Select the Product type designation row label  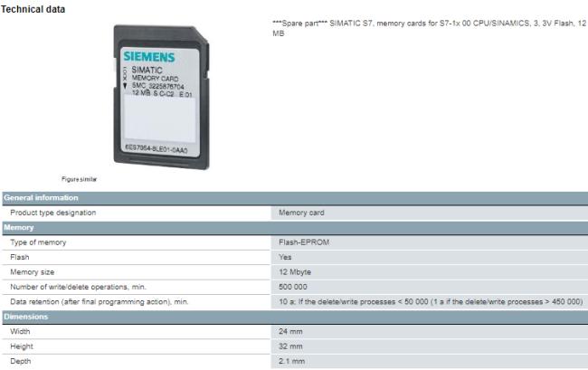click(x=52, y=213)
